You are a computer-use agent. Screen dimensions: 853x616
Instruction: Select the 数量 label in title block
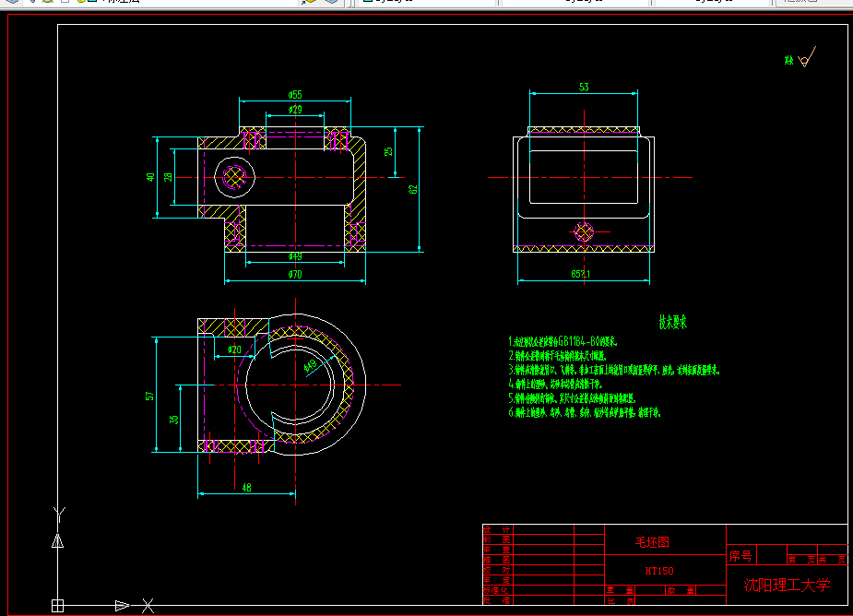681,590
